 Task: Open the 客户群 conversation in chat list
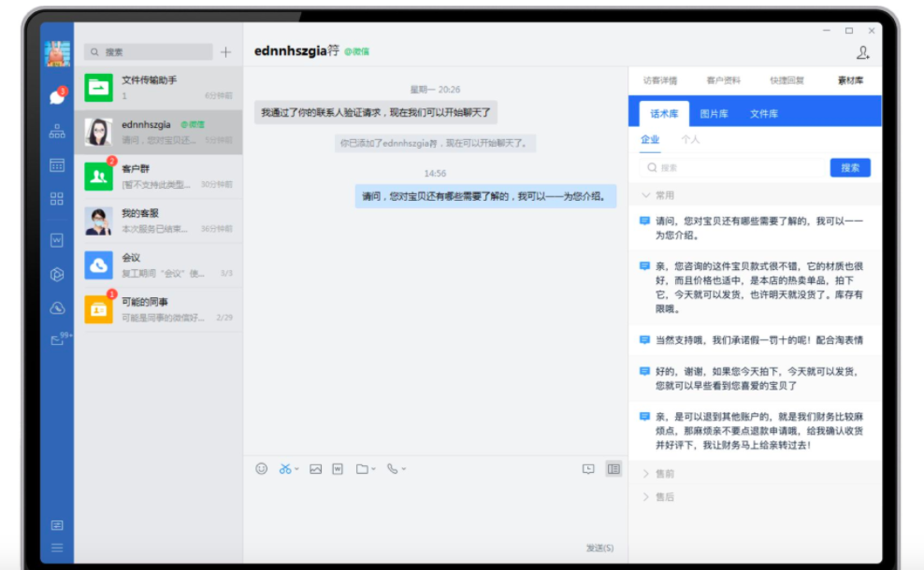pyautogui.click(x=158, y=176)
